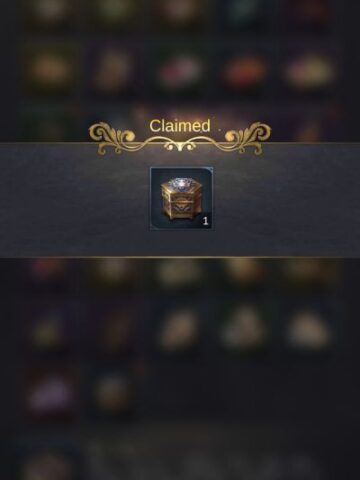Viewport: 360px width, 480px height.
Task: Dismiss popup by tapping empty banner right of chest
Action: coord(287,200)
